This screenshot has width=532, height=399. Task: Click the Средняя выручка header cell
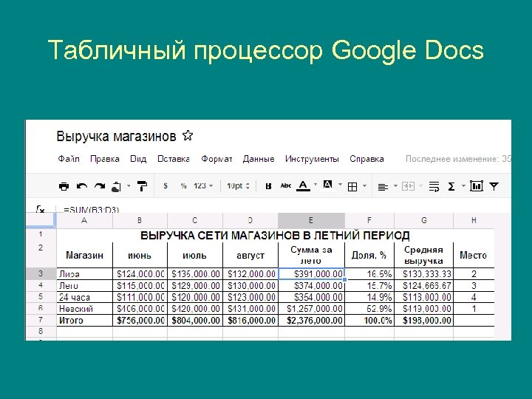pos(424,255)
